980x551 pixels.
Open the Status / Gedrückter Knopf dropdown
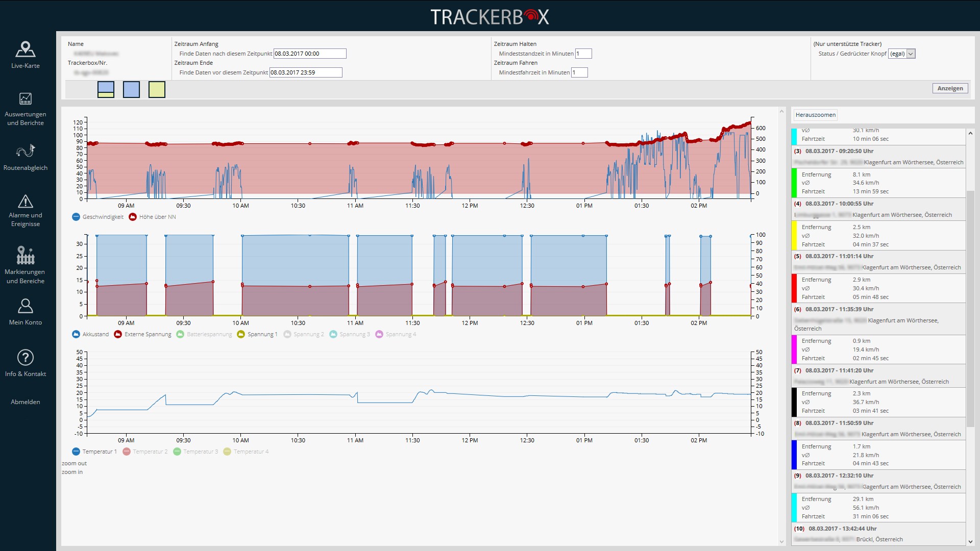point(902,54)
